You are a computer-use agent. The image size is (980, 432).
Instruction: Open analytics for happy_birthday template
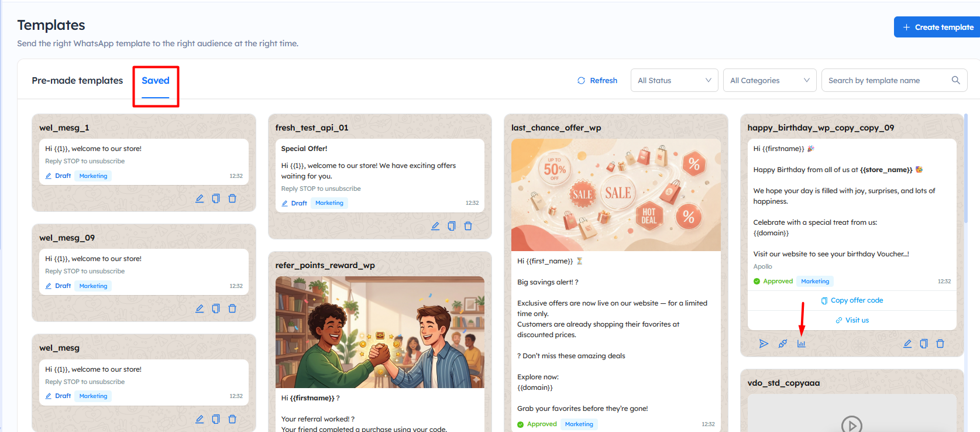click(x=801, y=344)
